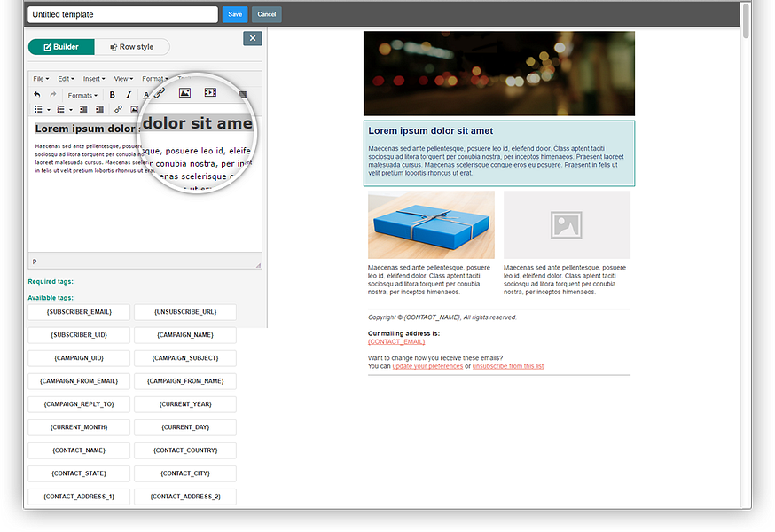Select text under blue box image
775x532 pixels.
(429, 280)
